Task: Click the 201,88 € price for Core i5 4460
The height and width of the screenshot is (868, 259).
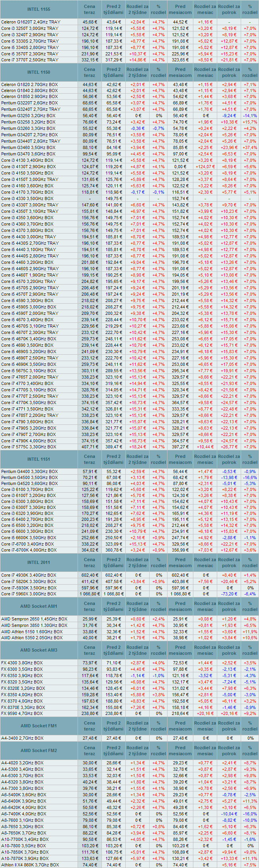Action: (90, 262)
